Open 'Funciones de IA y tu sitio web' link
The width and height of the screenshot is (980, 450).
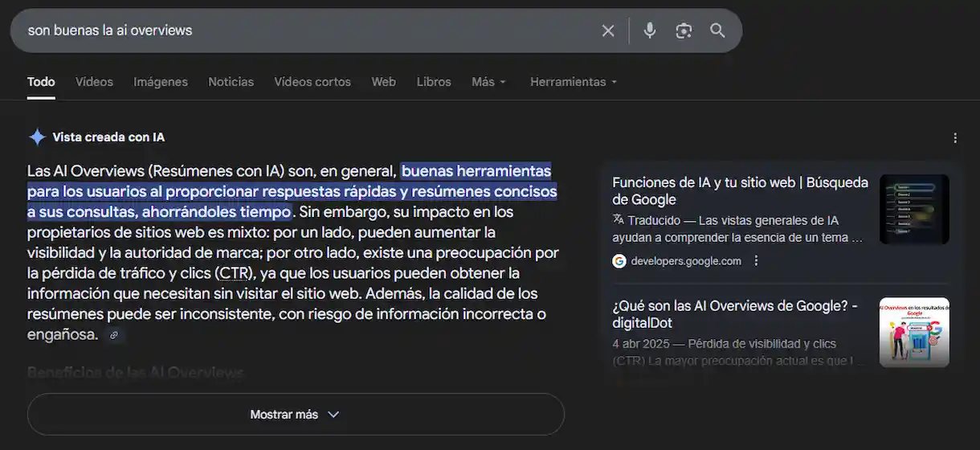739,191
